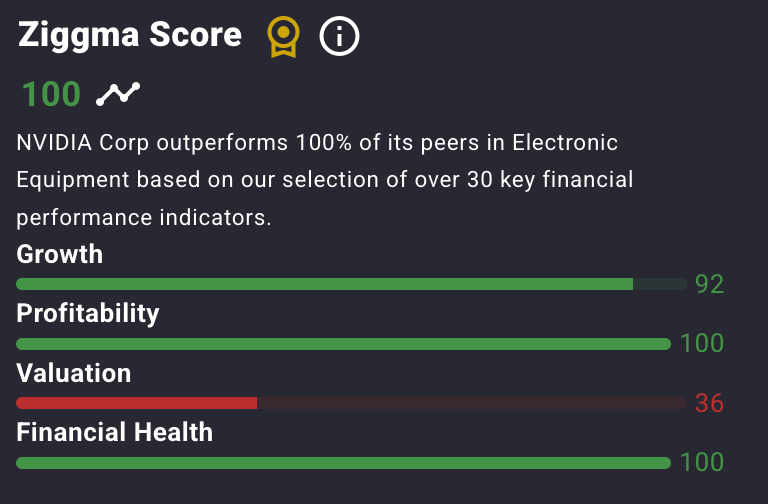Click the unfilled portion of Valuation bar

point(472,403)
